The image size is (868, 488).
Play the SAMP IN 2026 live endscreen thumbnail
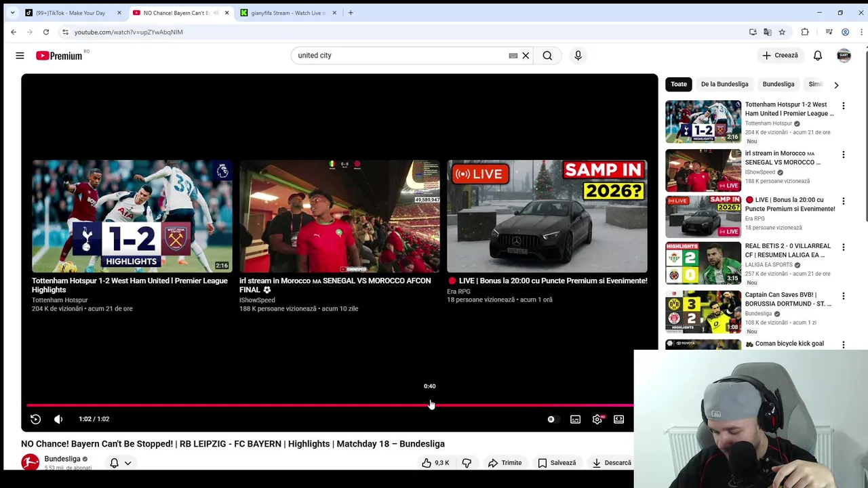tap(547, 216)
